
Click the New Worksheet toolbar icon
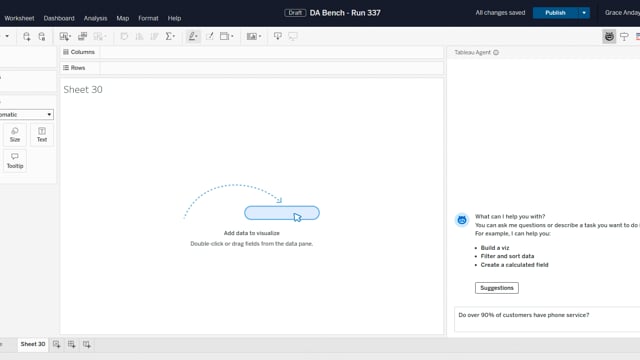[x=64, y=36]
